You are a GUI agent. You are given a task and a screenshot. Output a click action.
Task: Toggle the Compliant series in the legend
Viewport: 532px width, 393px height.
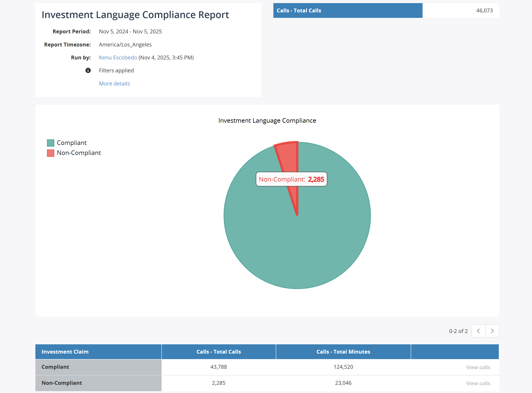coord(71,143)
